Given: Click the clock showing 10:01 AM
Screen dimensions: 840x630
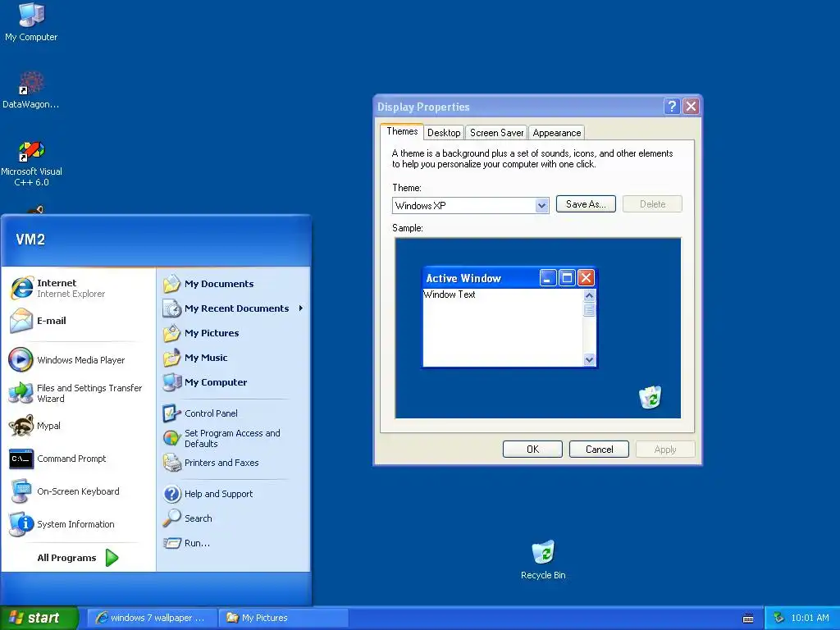Looking at the screenshot, I should click(810, 619).
